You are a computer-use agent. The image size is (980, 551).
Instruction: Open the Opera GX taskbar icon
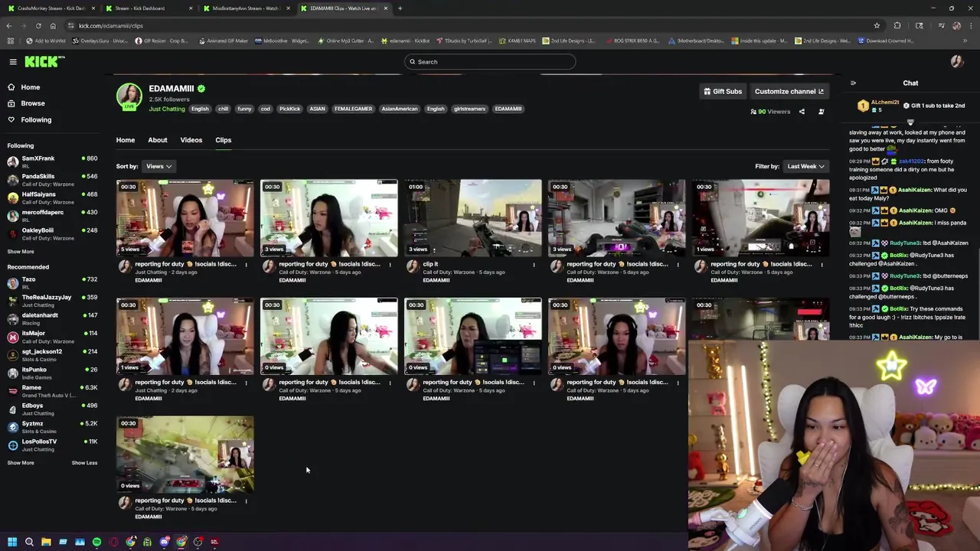tap(113, 542)
